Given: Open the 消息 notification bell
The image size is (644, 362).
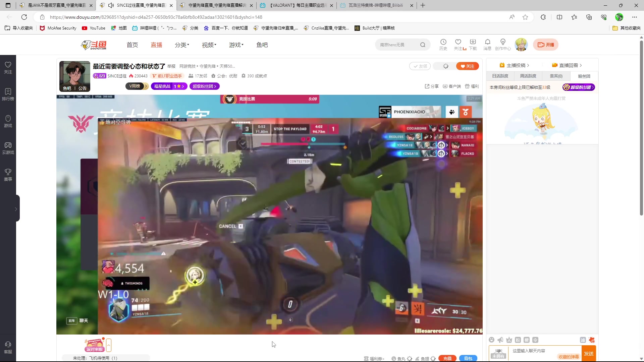Looking at the screenshot, I should (x=487, y=44).
